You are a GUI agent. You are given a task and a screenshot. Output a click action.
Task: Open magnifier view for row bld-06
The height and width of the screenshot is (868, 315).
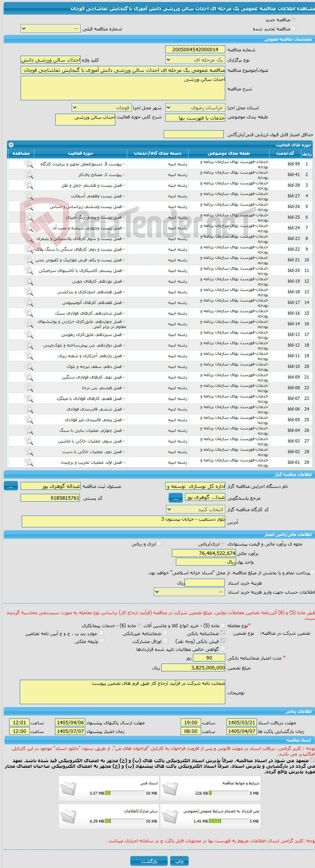[x=28, y=409]
